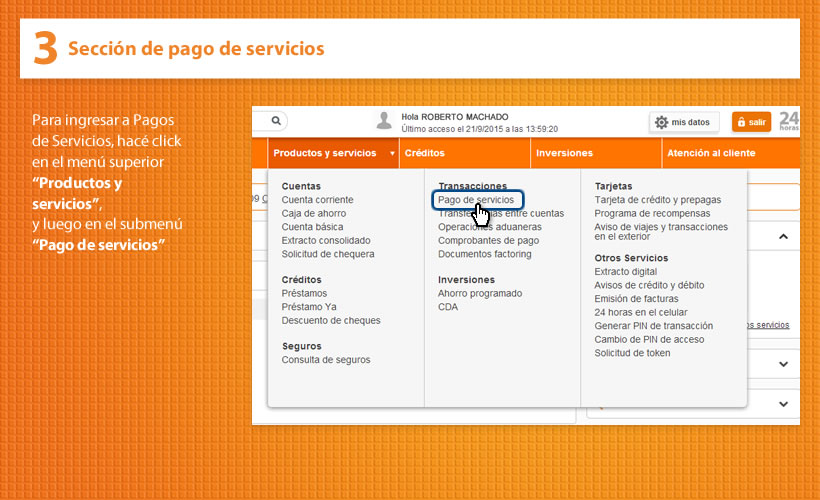Screen dimensions: 820x500
Task: Select Cuenta corriente under Cuentas
Action: point(317,200)
